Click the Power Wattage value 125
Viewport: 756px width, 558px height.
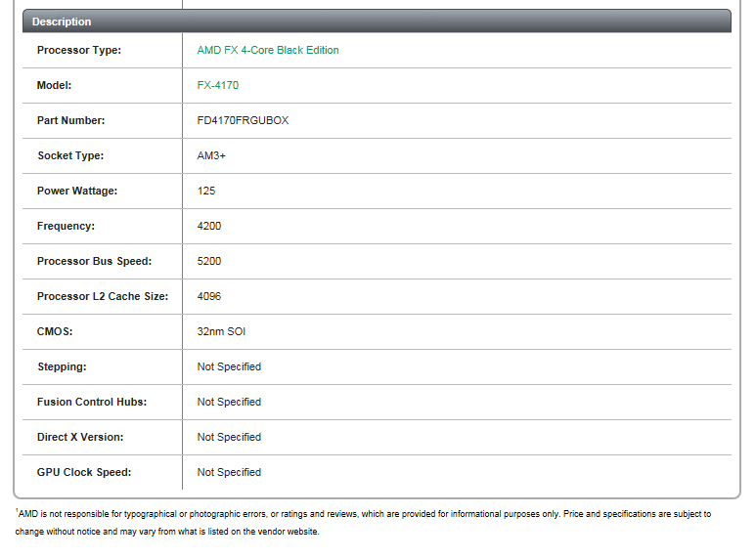(206, 191)
